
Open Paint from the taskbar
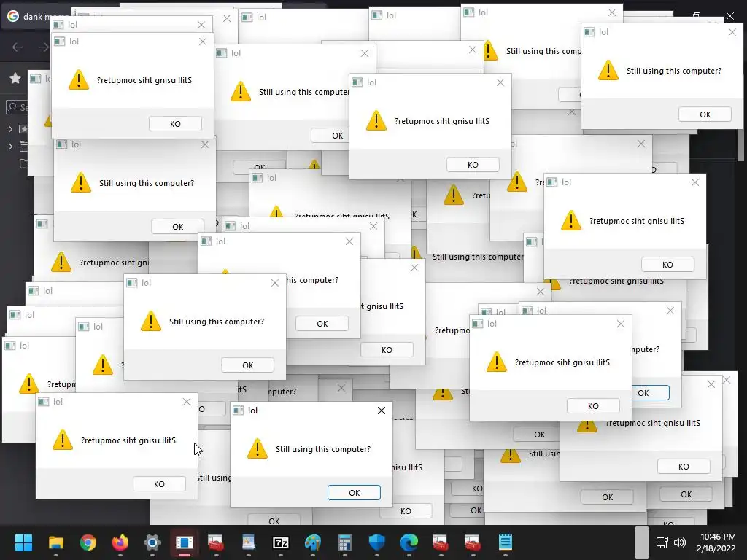coord(312,542)
